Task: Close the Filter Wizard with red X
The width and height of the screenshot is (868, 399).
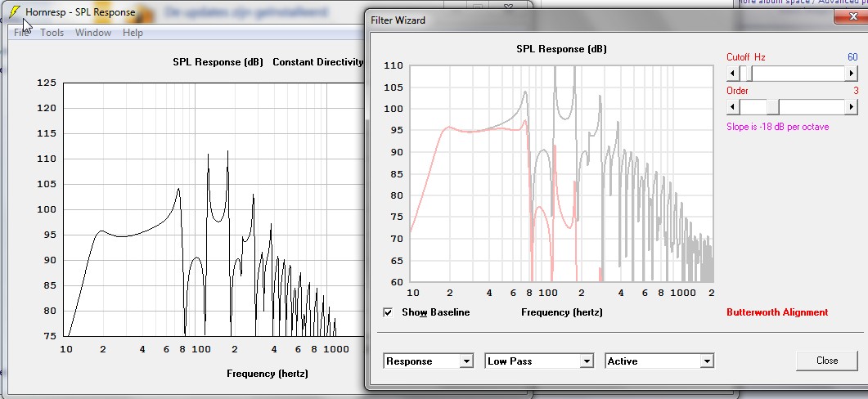Action: pos(852,17)
